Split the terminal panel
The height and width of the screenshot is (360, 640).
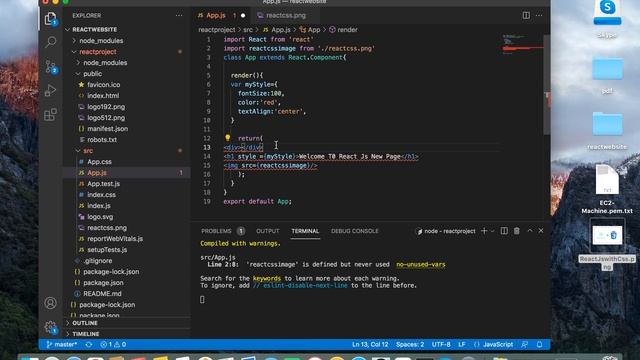[x=504, y=231]
